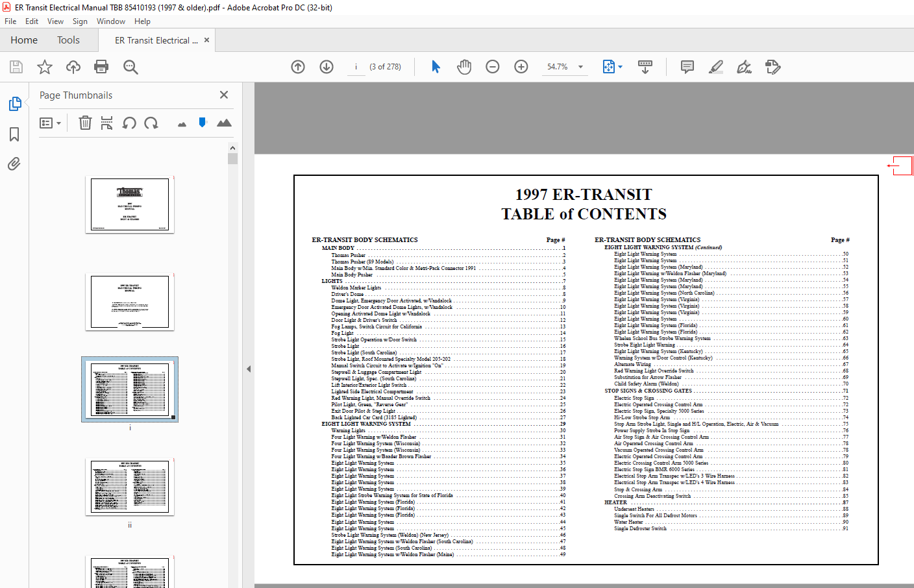
Task: Open the thumbnail options dropdown menu
Action: [51, 123]
